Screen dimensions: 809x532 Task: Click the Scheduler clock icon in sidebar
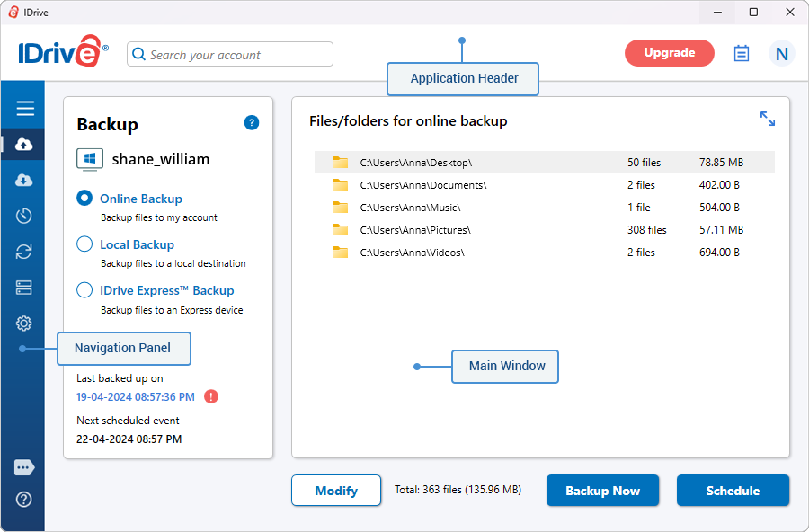pos(24,216)
